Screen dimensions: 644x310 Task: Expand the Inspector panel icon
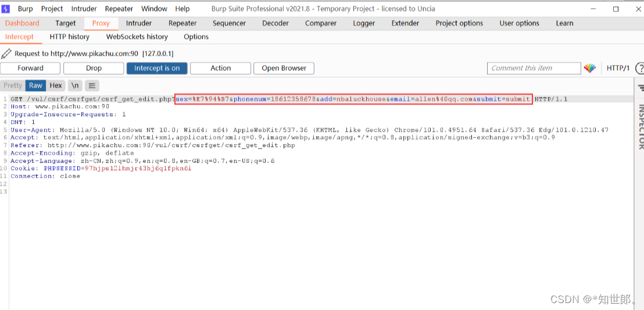tap(641, 87)
